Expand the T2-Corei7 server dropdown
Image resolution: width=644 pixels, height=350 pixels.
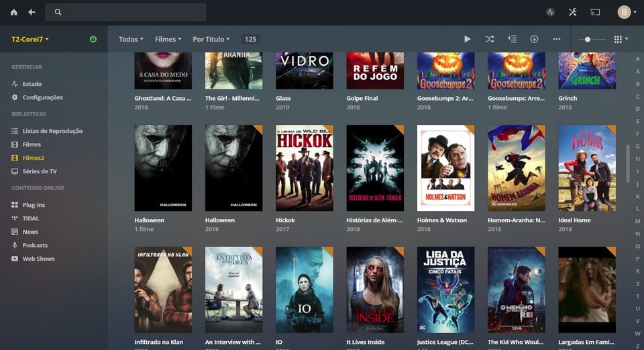coord(30,39)
